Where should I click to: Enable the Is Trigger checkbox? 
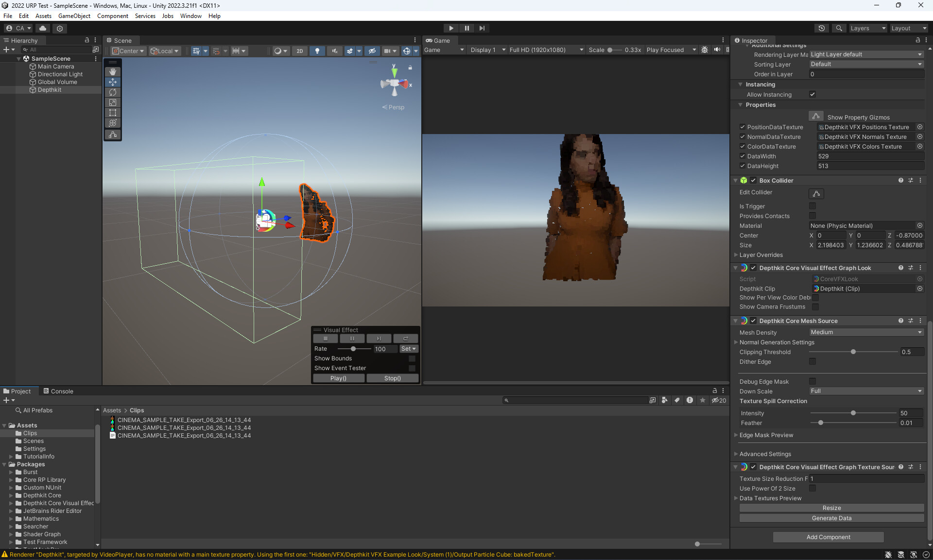(812, 206)
